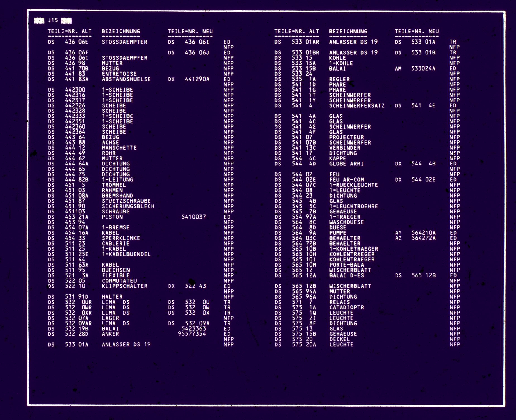
Task: Select the MANSCHETTE entry
Action: [x=119, y=148]
